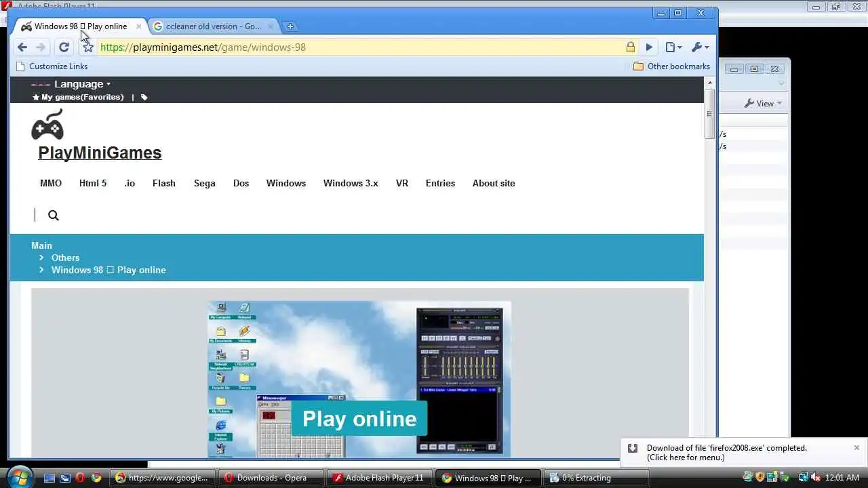Switch to Adobe Flash Player 11 taskbar item
868x488 pixels.
[x=380, y=478]
